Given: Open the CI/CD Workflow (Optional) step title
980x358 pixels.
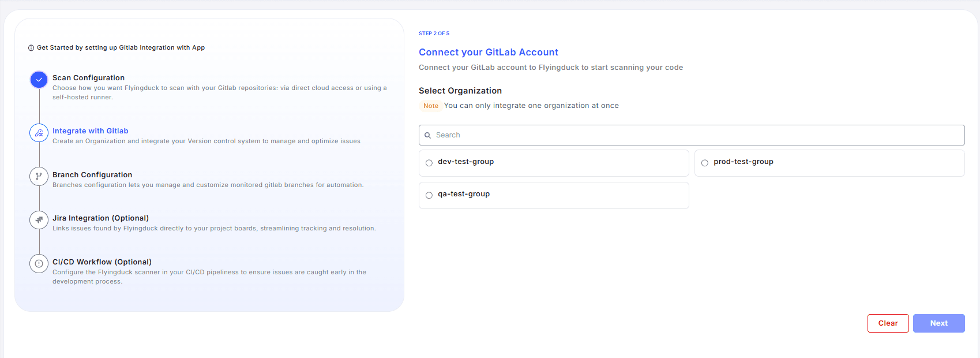Looking at the screenshot, I should tap(102, 262).
